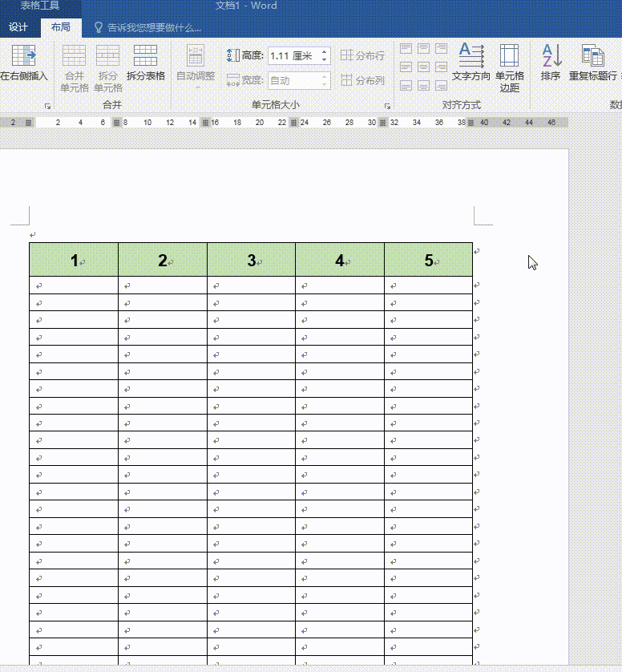Click the ruler column marker between 22 and 24

[x=294, y=123]
